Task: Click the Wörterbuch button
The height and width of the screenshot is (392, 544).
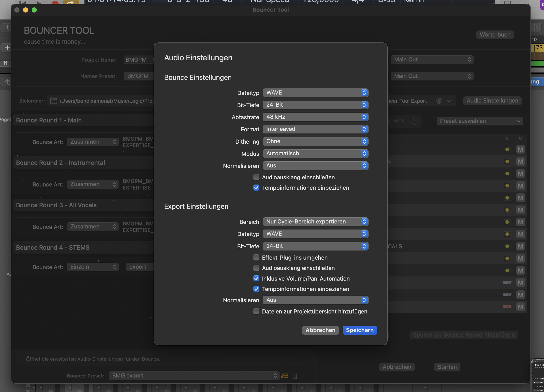Action: (x=495, y=35)
